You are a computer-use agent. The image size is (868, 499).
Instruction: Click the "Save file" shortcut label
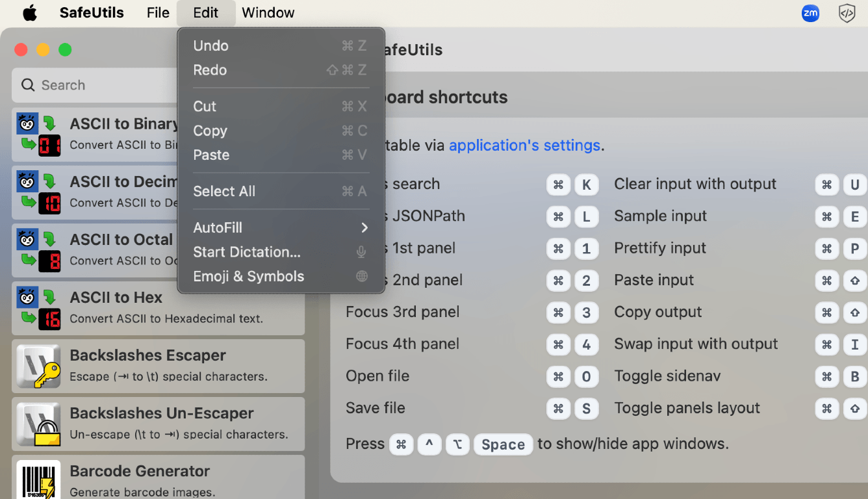tap(376, 408)
